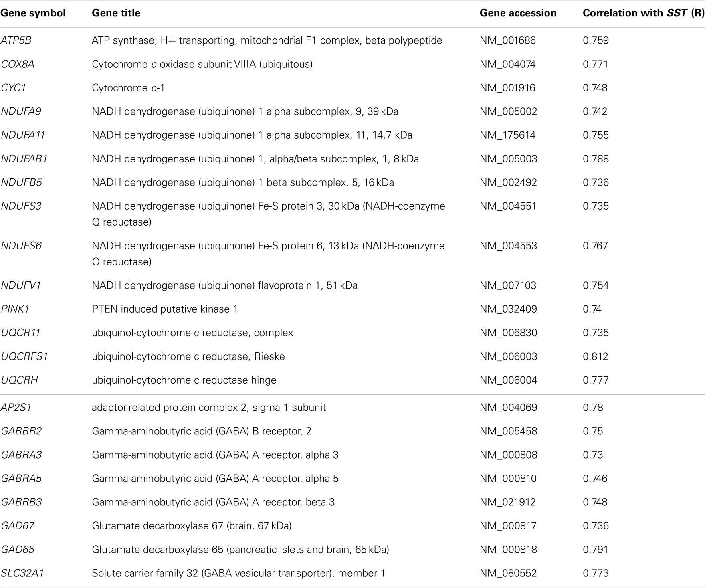Select the ATP5B gene symbol cell

16,40
